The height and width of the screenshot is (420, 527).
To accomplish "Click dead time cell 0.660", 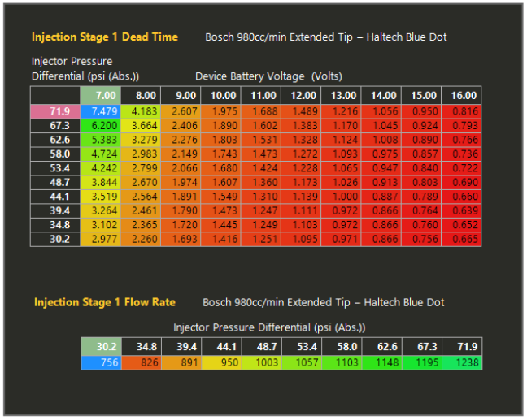I will pos(461,197).
